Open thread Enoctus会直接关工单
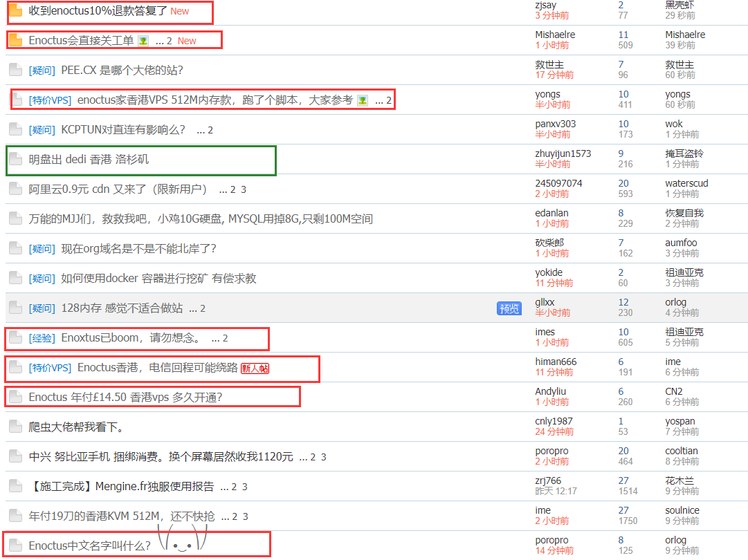The width and height of the screenshot is (748, 560). (81, 41)
